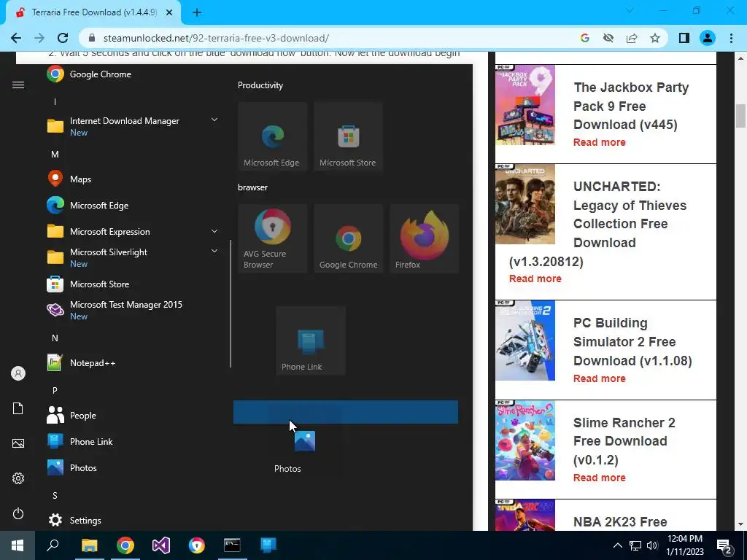The width and height of the screenshot is (747, 560).
Task: Open the user account icon in the Start sidebar
Action: pyautogui.click(x=18, y=373)
